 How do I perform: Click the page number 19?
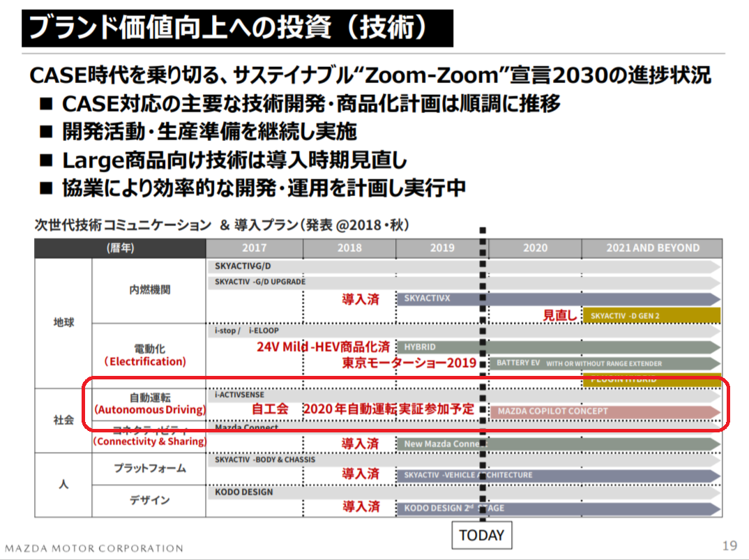coord(729,545)
